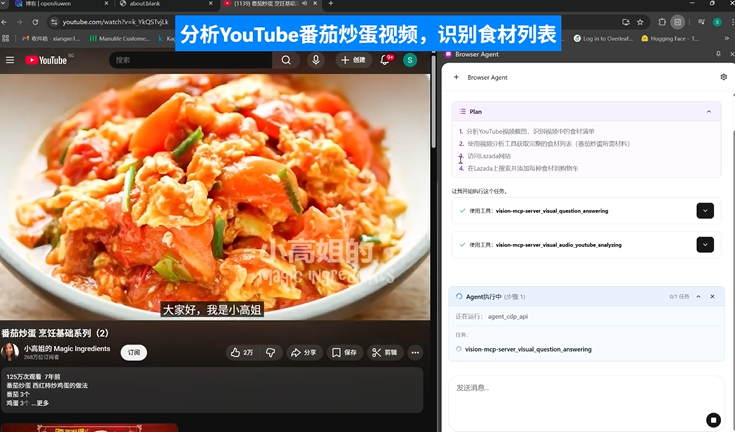Open YouTube notifications bell
This screenshot has height=432, width=735.
(x=386, y=60)
